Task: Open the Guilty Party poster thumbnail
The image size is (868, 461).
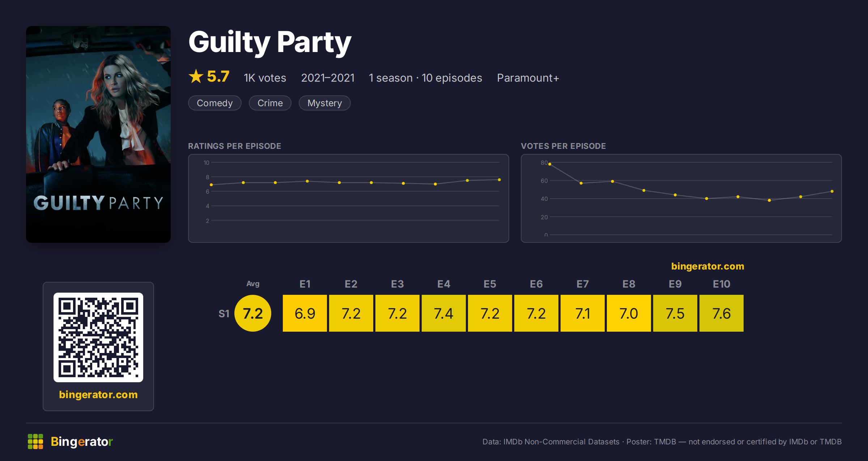Action: [98, 134]
